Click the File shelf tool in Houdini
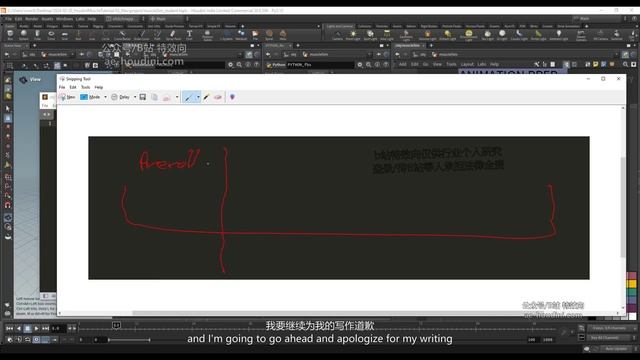640x360 pixels. tap(255, 35)
